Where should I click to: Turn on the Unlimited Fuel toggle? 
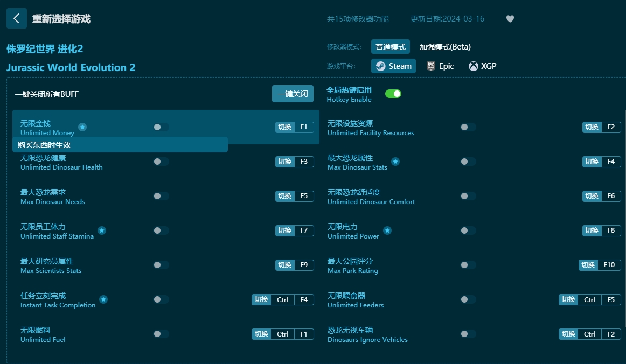pos(161,334)
